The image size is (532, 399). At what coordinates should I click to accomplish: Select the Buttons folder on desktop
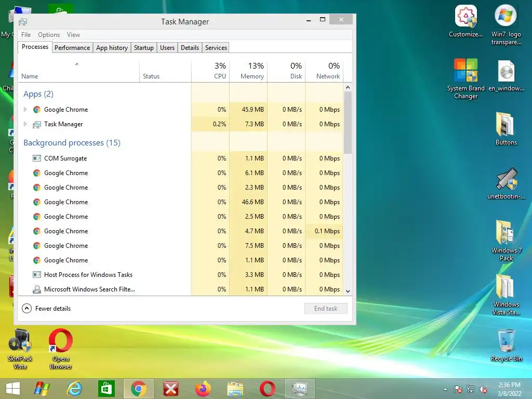tap(506, 129)
